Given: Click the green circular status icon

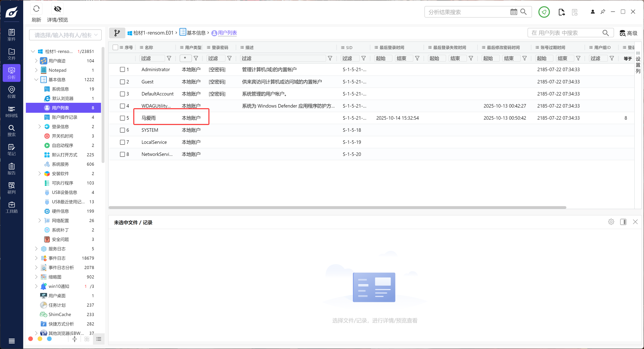Looking at the screenshot, I should (x=544, y=12).
